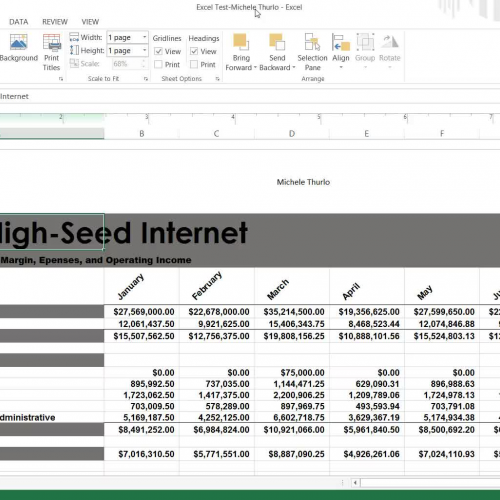
Task: Select the High-Seed Internet title cell
Action: [x=52, y=232]
